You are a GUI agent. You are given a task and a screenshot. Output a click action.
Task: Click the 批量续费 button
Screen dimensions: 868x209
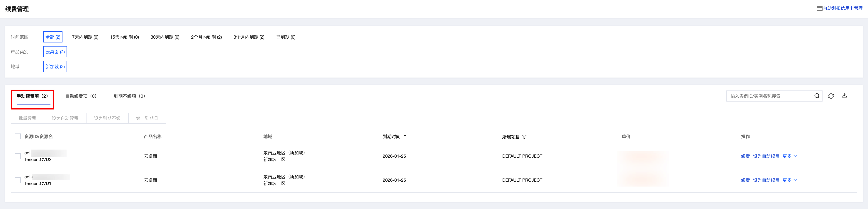tap(27, 119)
